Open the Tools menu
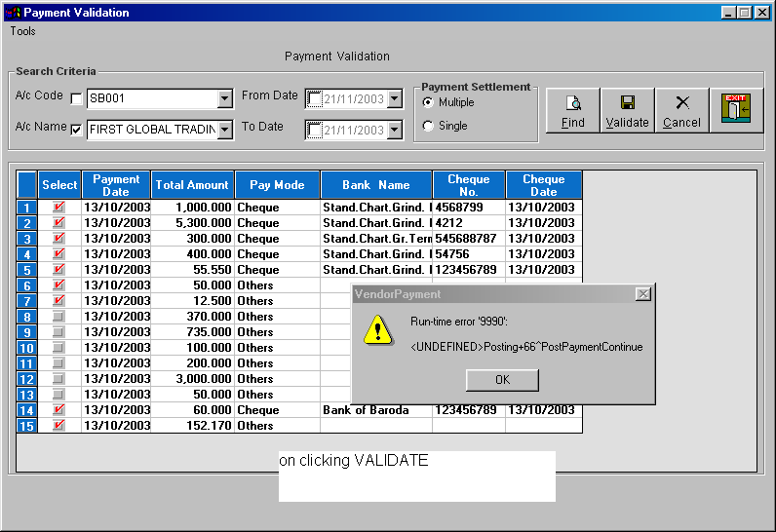 [x=22, y=31]
